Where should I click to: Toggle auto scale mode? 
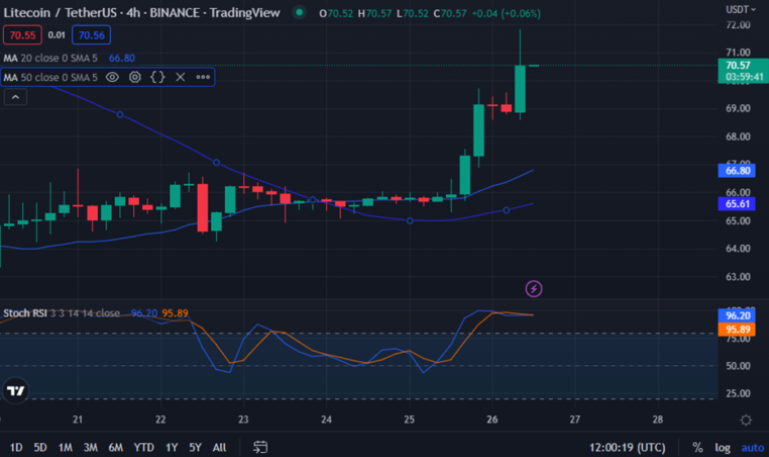[752, 447]
